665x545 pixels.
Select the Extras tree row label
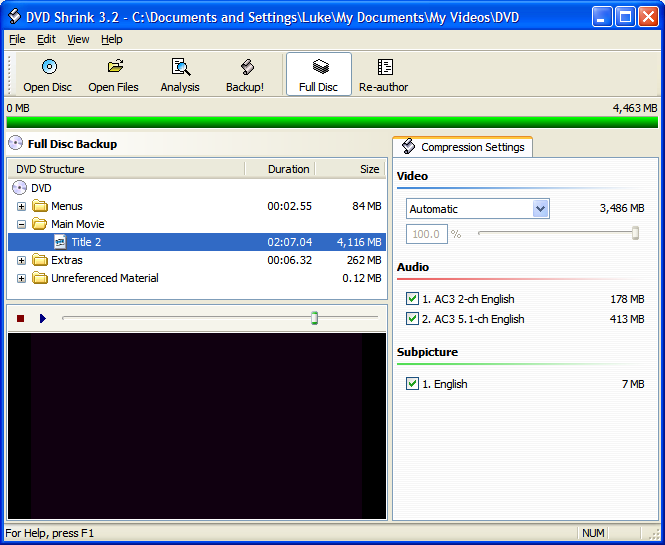[x=67, y=260]
